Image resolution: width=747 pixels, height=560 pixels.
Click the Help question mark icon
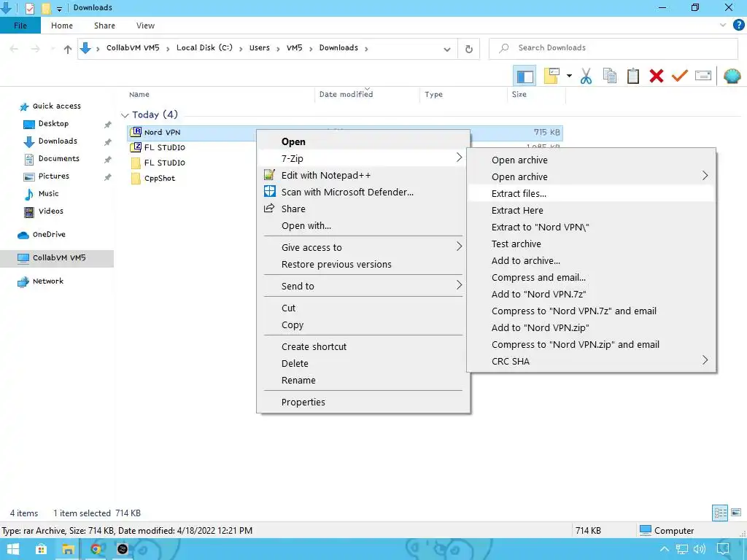(738, 26)
